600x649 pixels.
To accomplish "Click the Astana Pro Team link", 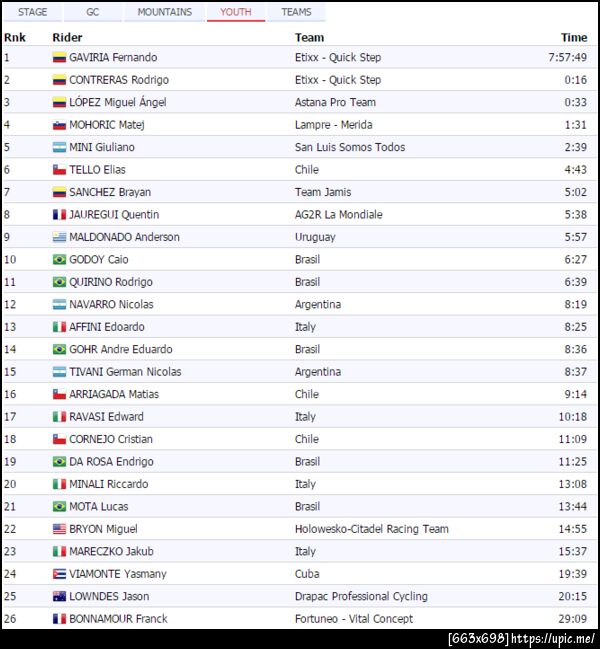I will [x=335, y=103].
